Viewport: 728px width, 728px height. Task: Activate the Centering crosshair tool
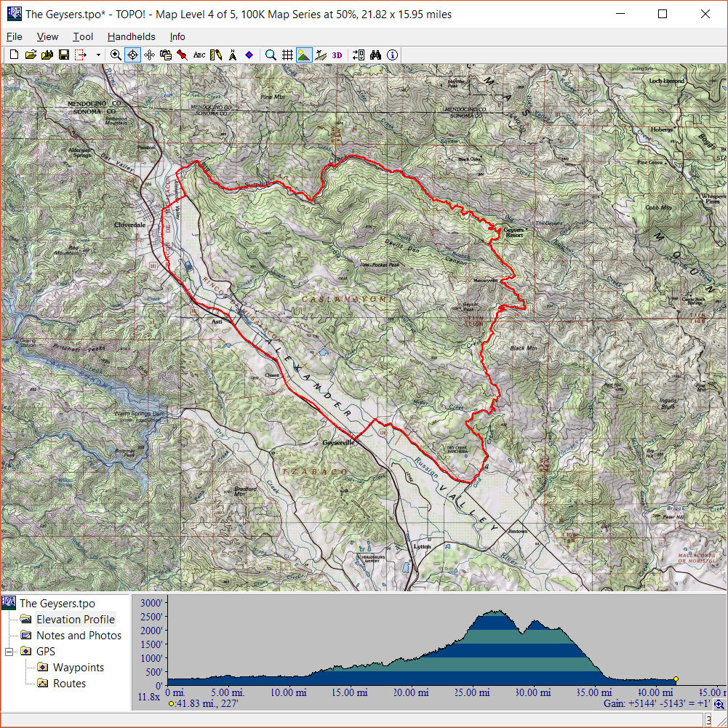coord(133,55)
